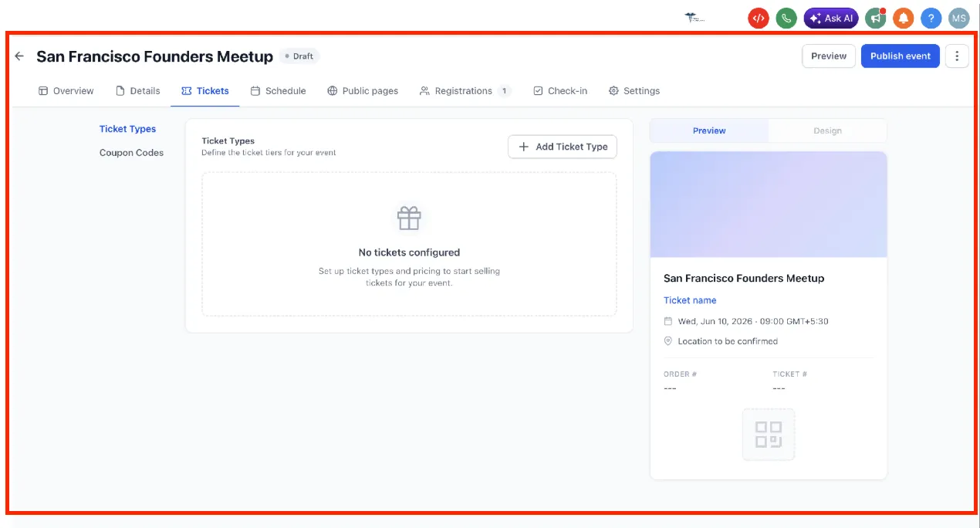The image size is (980, 528).
Task: Open the three-dot more options menu
Action: point(957,56)
